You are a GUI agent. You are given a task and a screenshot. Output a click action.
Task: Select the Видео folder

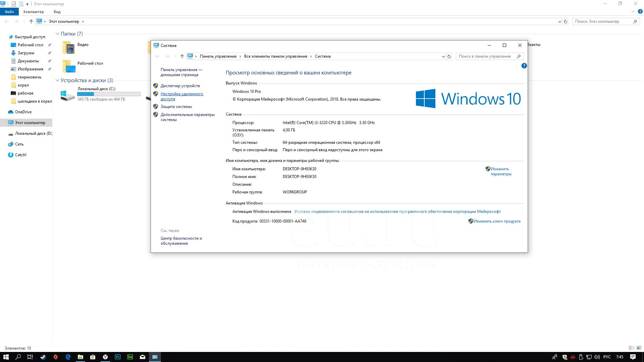pyautogui.click(x=76, y=48)
